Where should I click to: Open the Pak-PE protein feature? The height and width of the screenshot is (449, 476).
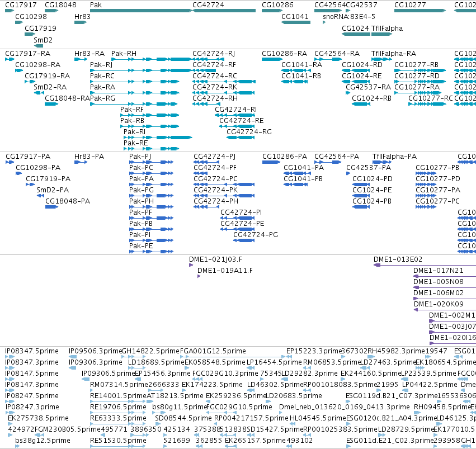[151, 252]
